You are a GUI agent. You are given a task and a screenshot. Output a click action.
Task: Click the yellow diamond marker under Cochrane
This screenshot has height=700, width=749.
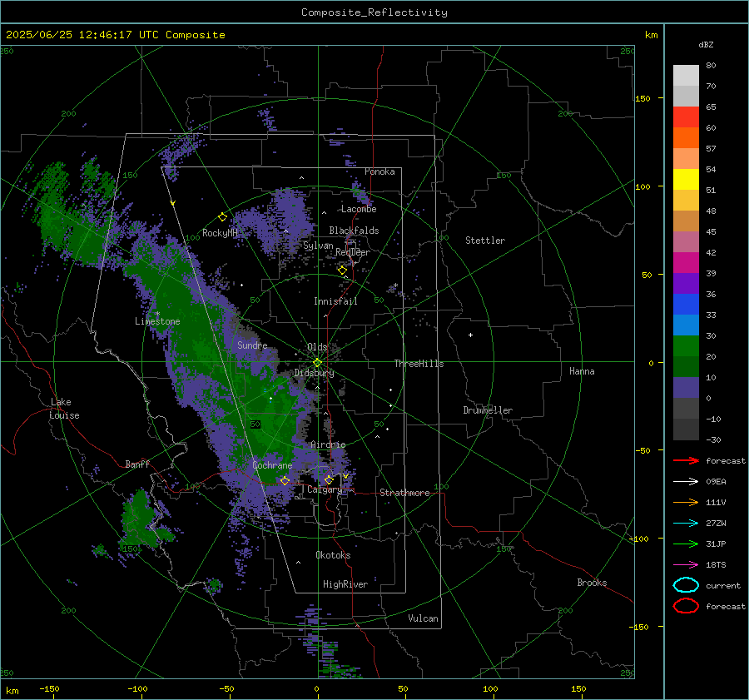pyautogui.click(x=285, y=480)
